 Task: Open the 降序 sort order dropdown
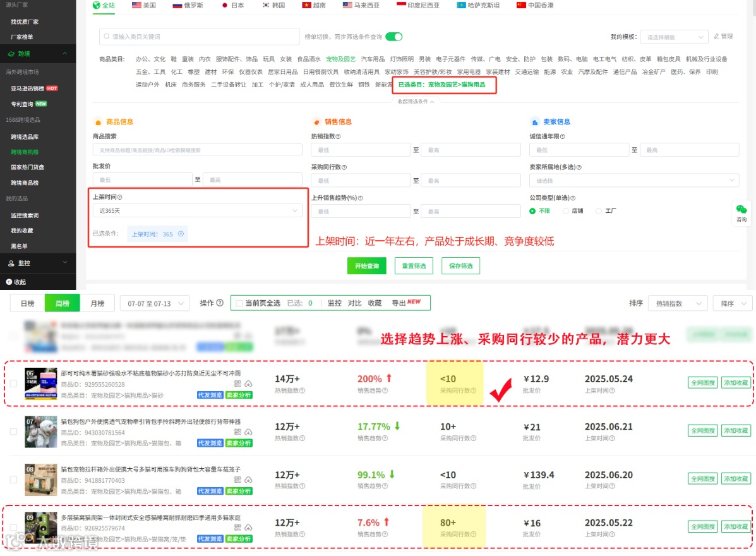coord(733,303)
